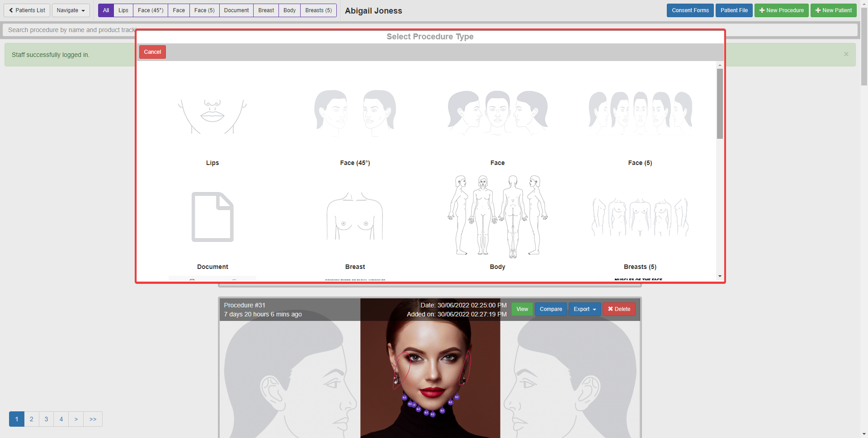
Task: Open Consent Forms
Action: (x=690, y=10)
